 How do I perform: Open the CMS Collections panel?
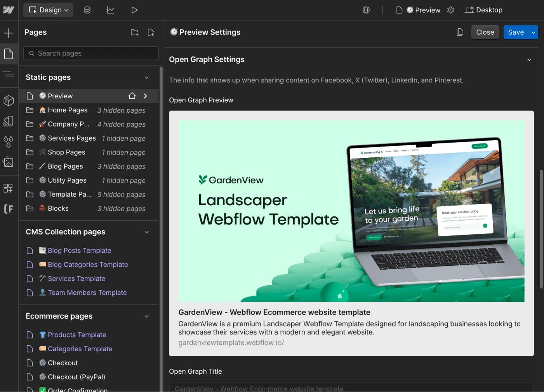[x=87, y=10]
